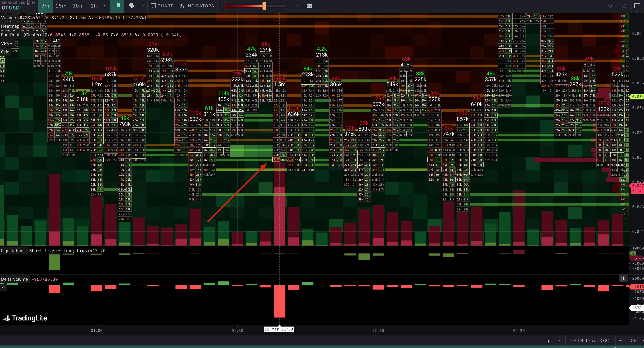Open the cursor tool dropdown arrow
The width and height of the screenshot is (644, 348).
(143, 6)
